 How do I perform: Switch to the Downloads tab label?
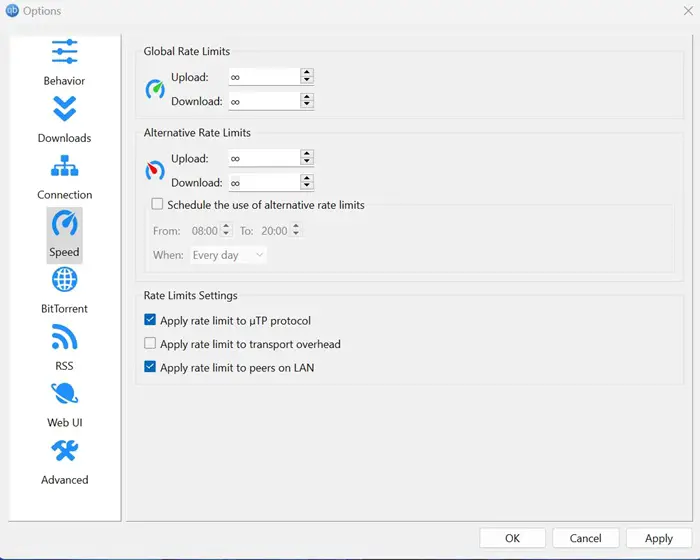tap(64, 138)
